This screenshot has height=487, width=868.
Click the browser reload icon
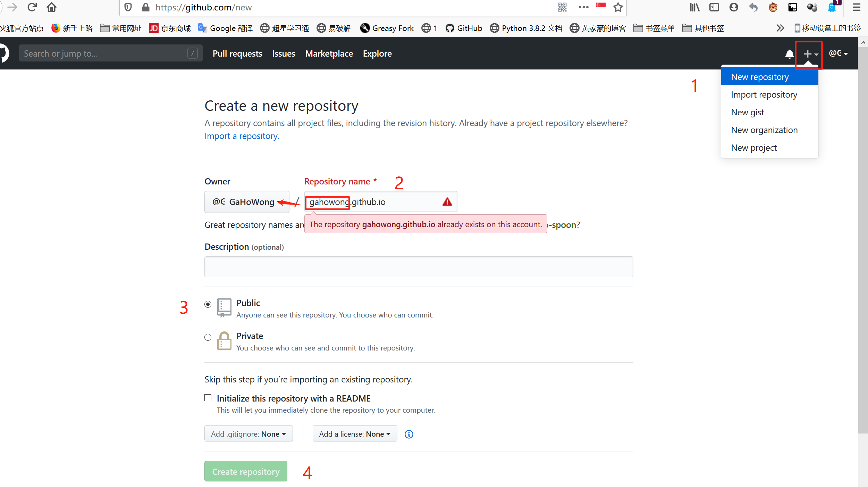(32, 7)
